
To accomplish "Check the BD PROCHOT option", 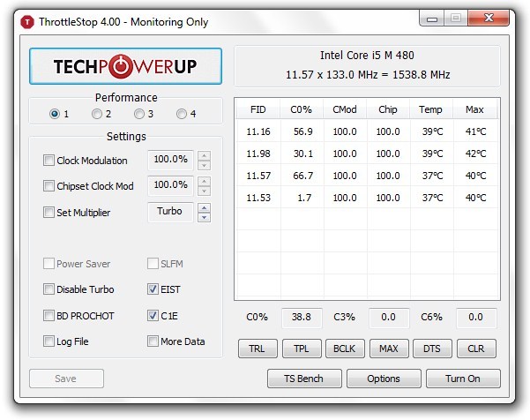I will pos(49,316).
